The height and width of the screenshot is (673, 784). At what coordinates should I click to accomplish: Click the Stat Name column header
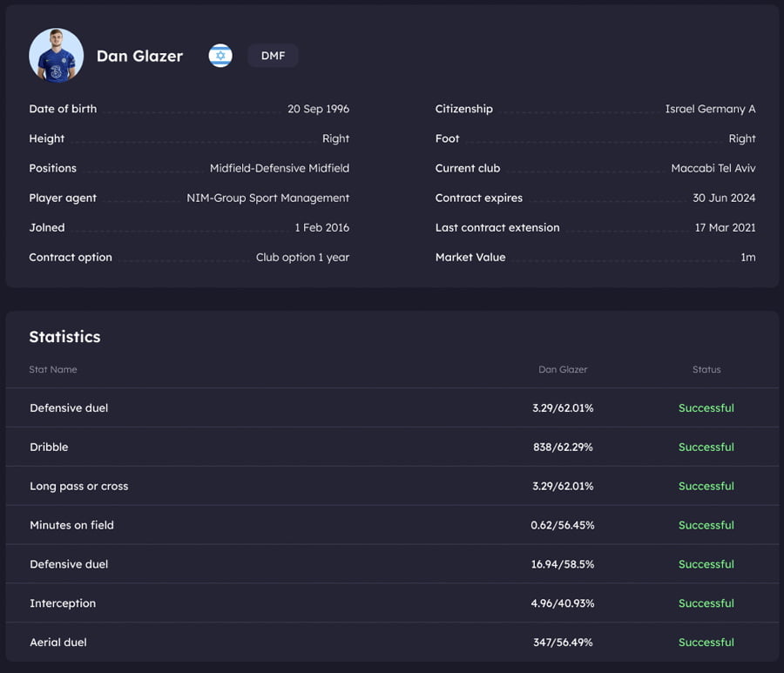pyautogui.click(x=53, y=370)
